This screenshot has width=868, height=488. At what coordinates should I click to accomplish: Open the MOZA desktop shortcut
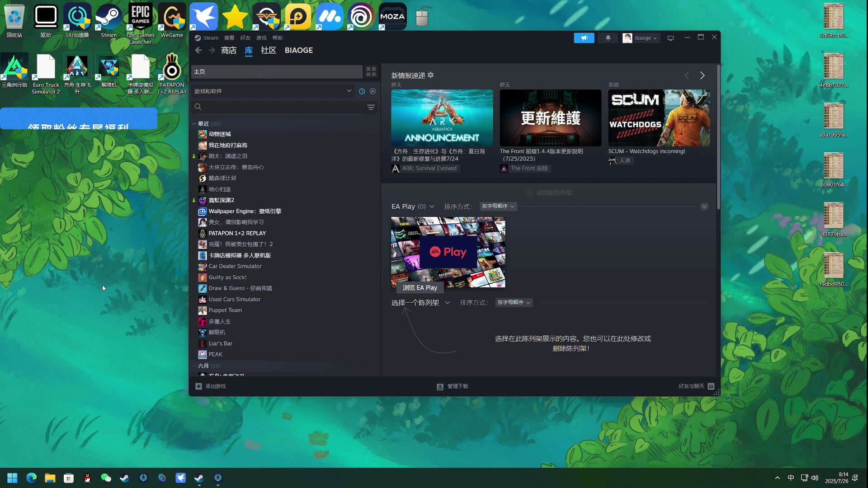392,17
